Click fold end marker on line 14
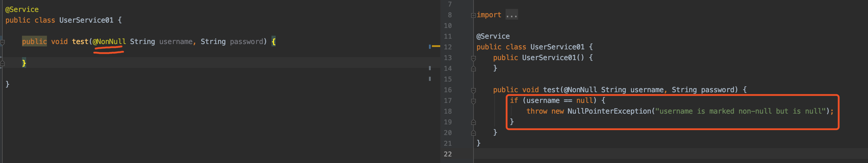Screen dimensions: 868x163 pos(473,69)
